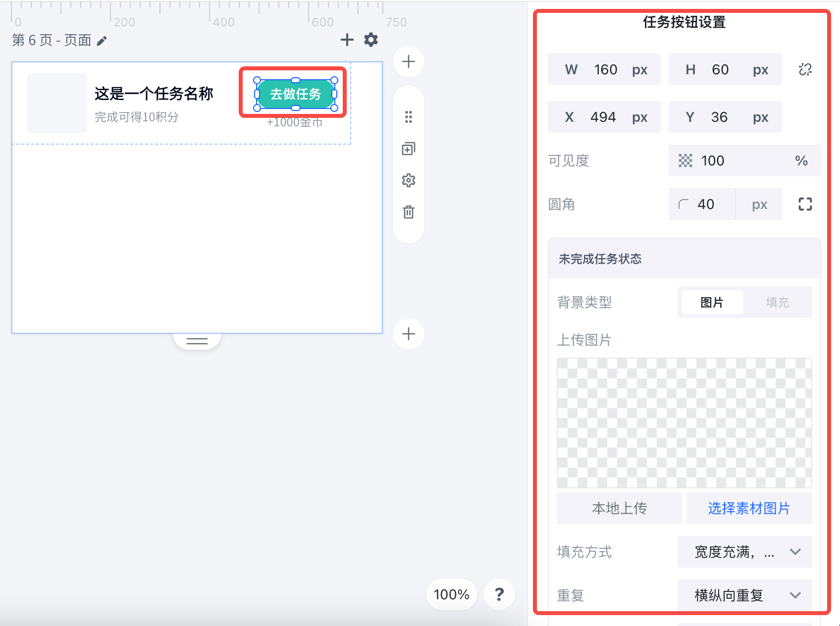Click the width field showing 160
The width and height of the screenshot is (840, 626).
tap(604, 69)
